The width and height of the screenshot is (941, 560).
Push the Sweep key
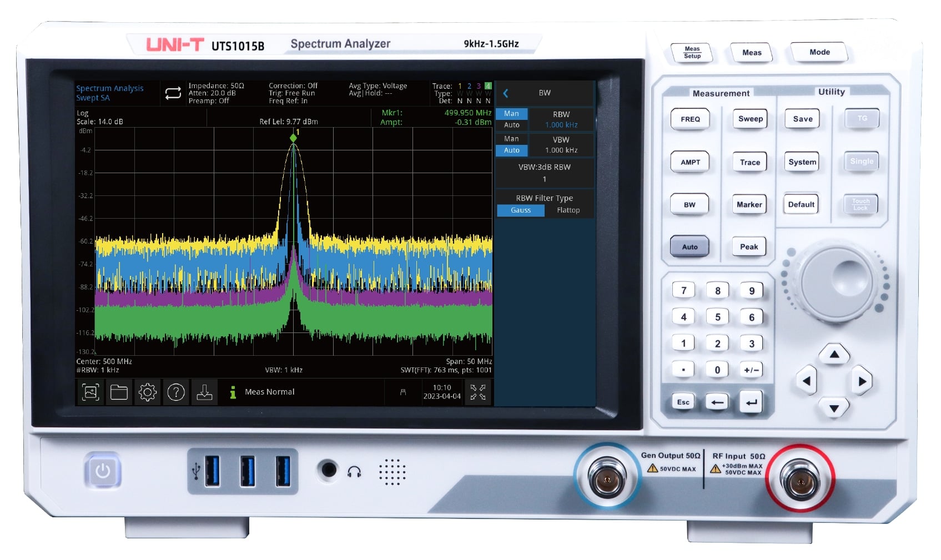click(750, 119)
